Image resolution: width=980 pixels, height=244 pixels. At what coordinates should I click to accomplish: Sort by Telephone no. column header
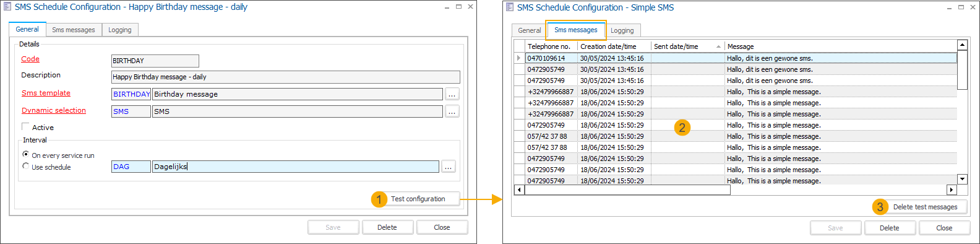click(x=551, y=46)
